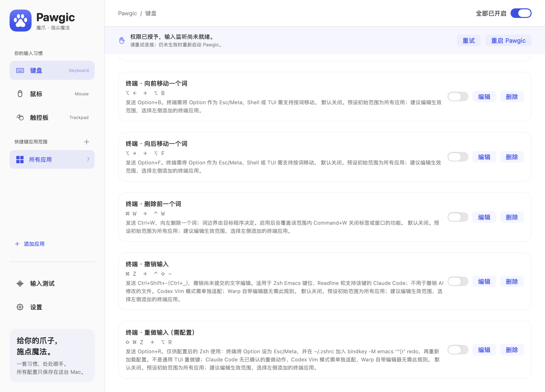
Task: Delete the 终端·向后移动一个词 rule
Action: [x=512, y=157]
